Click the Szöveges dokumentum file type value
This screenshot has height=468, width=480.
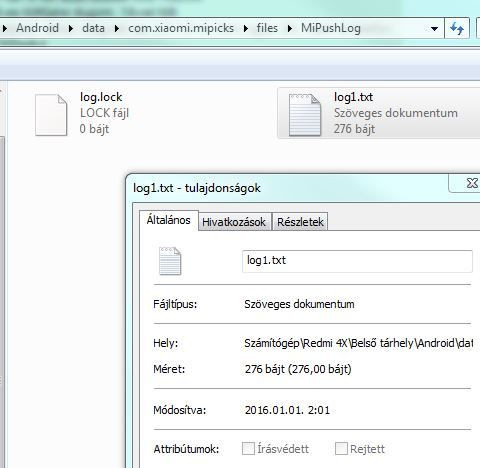pos(299,304)
